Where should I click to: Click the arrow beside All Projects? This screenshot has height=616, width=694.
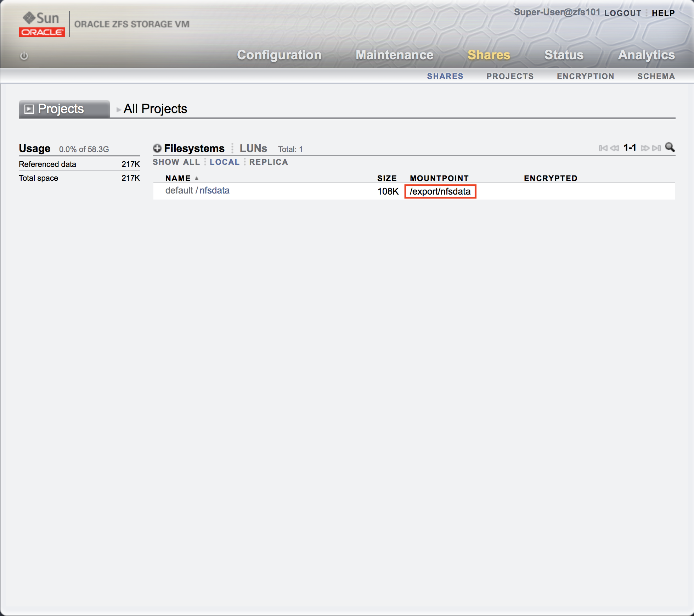pyautogui.click(x=119, y=110)
